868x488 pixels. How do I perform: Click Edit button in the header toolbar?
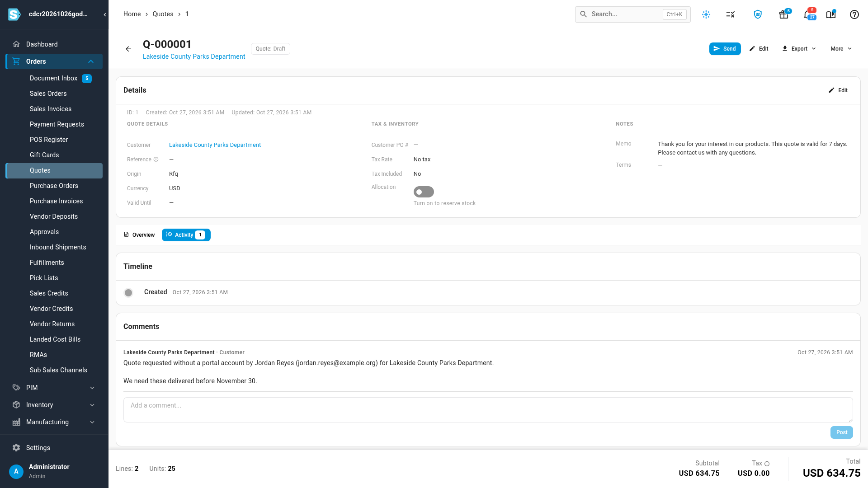759,49
